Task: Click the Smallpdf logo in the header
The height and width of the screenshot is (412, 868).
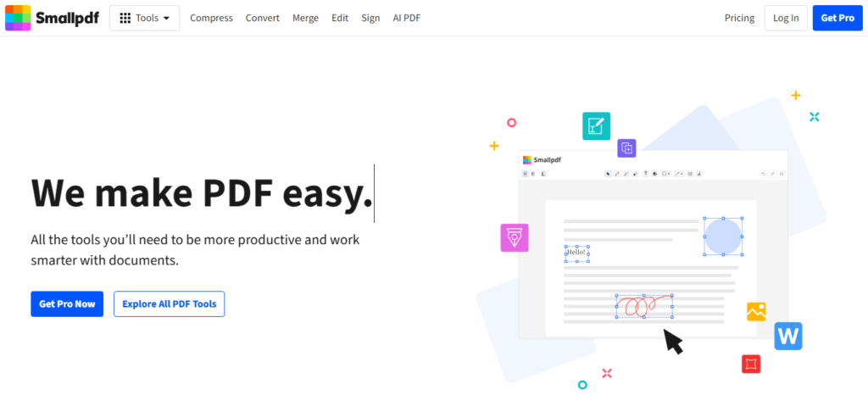Action: pos(52,18)
